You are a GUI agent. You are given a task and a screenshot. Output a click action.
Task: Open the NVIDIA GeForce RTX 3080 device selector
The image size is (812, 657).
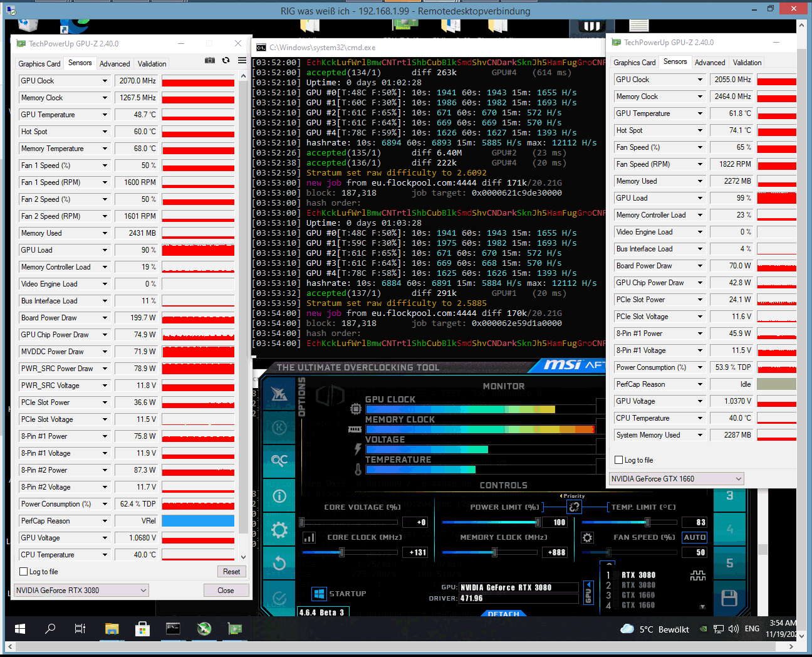point(81,591)
